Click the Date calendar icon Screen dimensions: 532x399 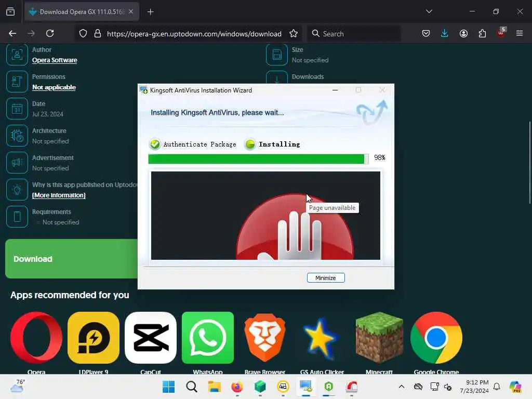17,109
